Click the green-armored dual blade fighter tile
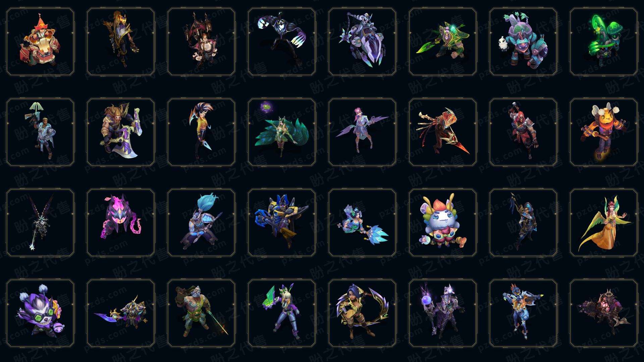The image size is (644, 362). [x=443, y=42]
